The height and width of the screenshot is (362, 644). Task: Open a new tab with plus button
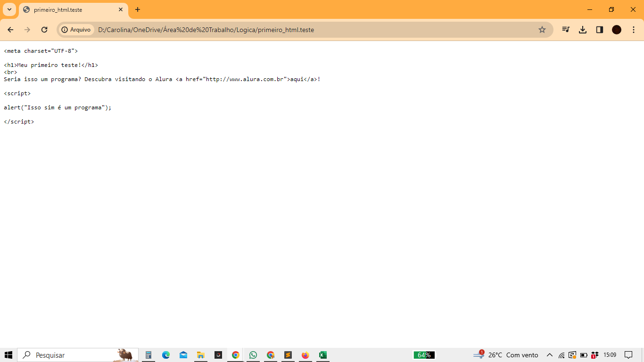coord(138,9)
